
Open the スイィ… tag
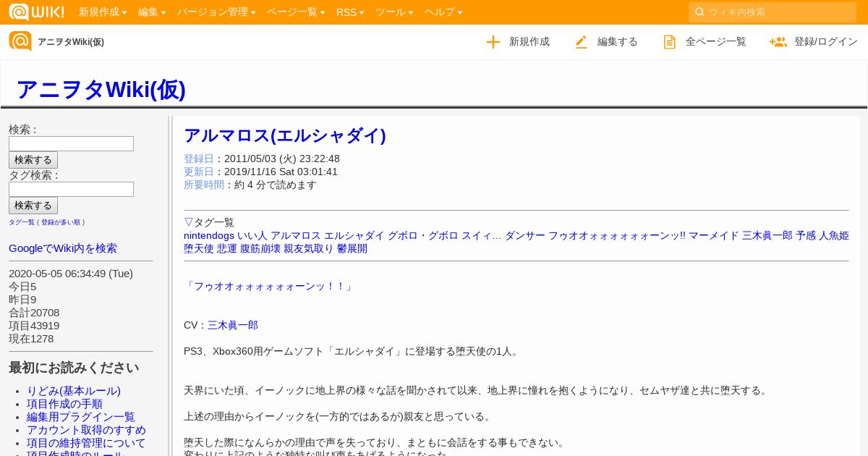(x=482, y=235)
